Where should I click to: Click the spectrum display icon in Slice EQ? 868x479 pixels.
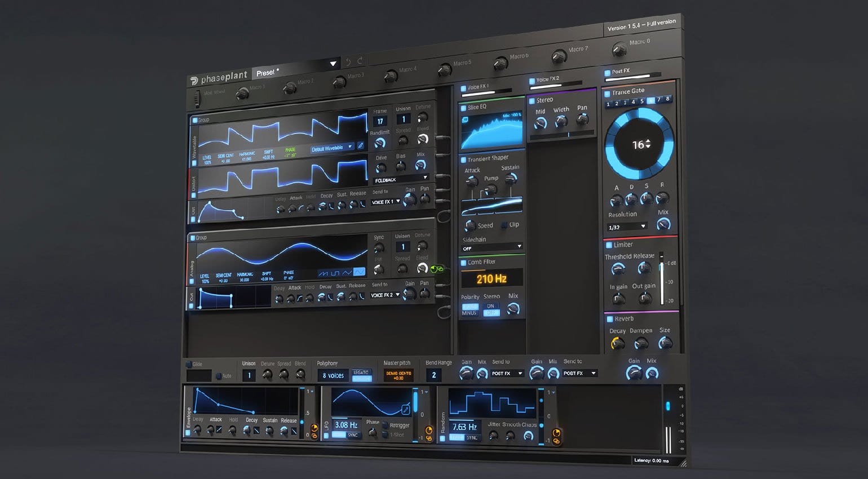465,120
